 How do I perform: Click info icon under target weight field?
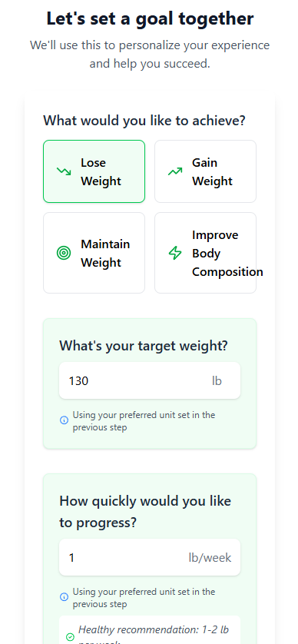pyautogui.click(x=64, y=420)
